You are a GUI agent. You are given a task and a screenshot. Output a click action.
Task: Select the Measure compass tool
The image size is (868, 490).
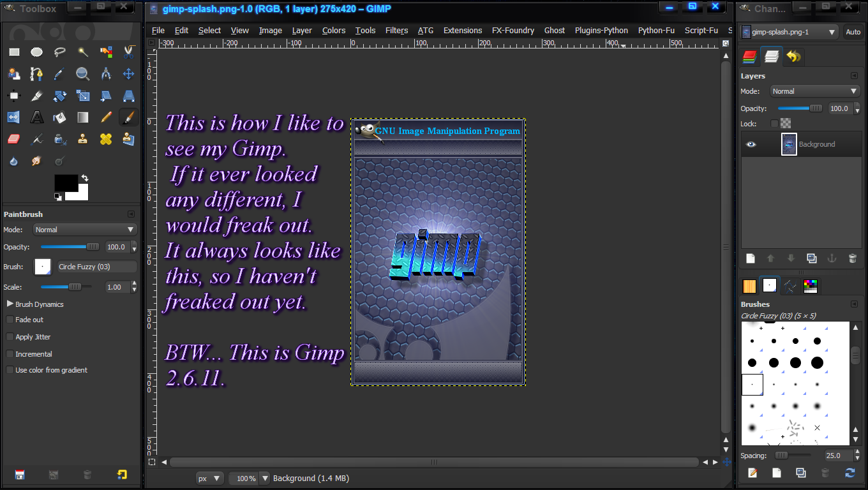click(x=106, y=74)
